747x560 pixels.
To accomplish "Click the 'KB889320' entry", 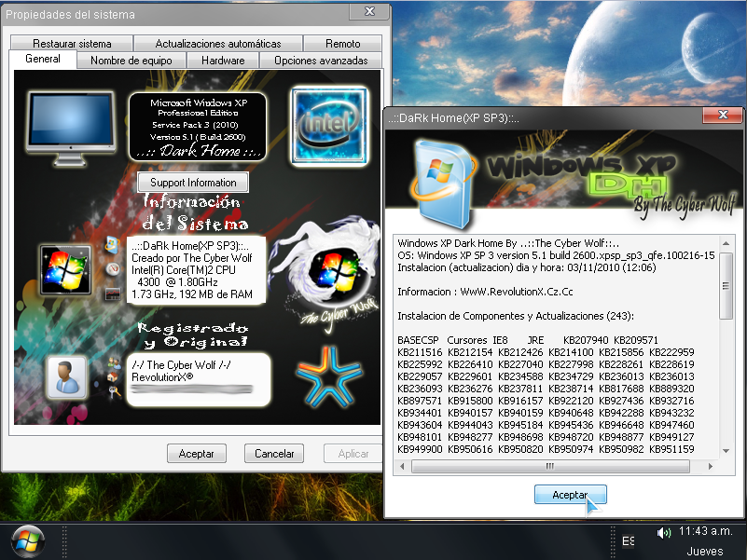I will click(671, 389).
